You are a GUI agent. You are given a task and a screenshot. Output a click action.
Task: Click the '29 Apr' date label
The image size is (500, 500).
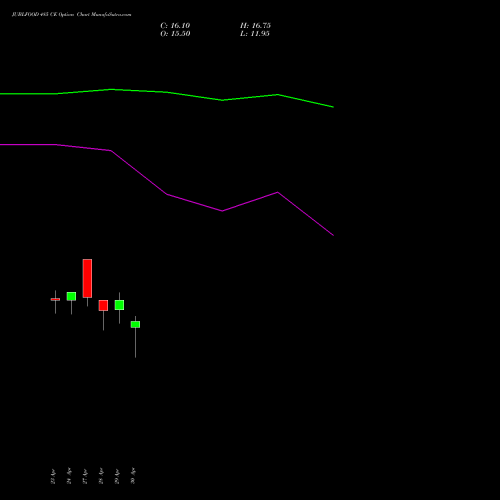pyautogui.click(x=117, y=477)
